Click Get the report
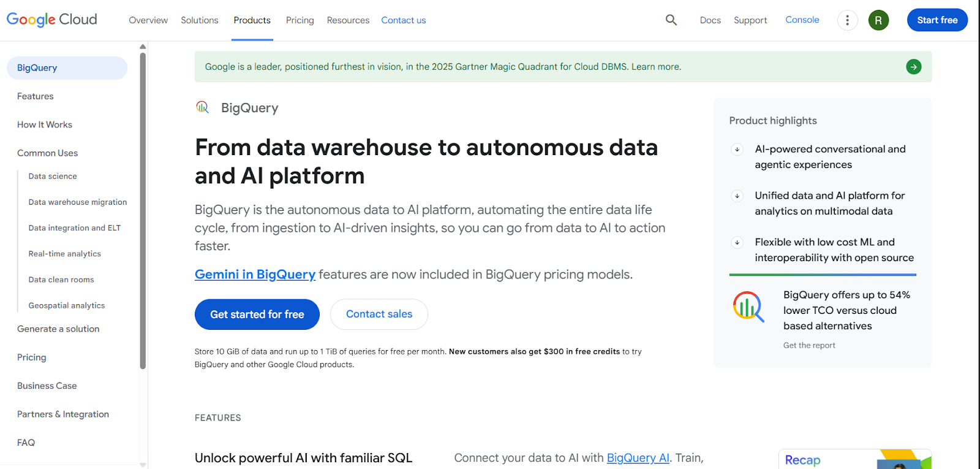Viewport: 980px width, 469px height. click(809, 345)
